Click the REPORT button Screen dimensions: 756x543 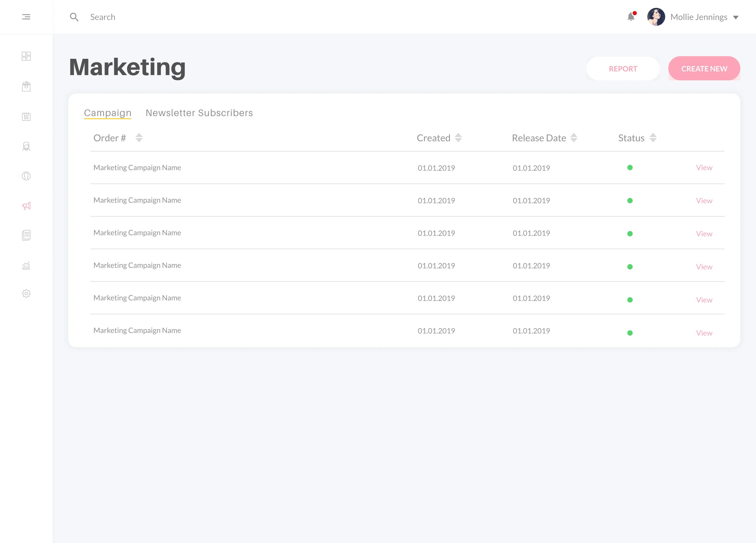pyautogui.click(x=623, y=69)
